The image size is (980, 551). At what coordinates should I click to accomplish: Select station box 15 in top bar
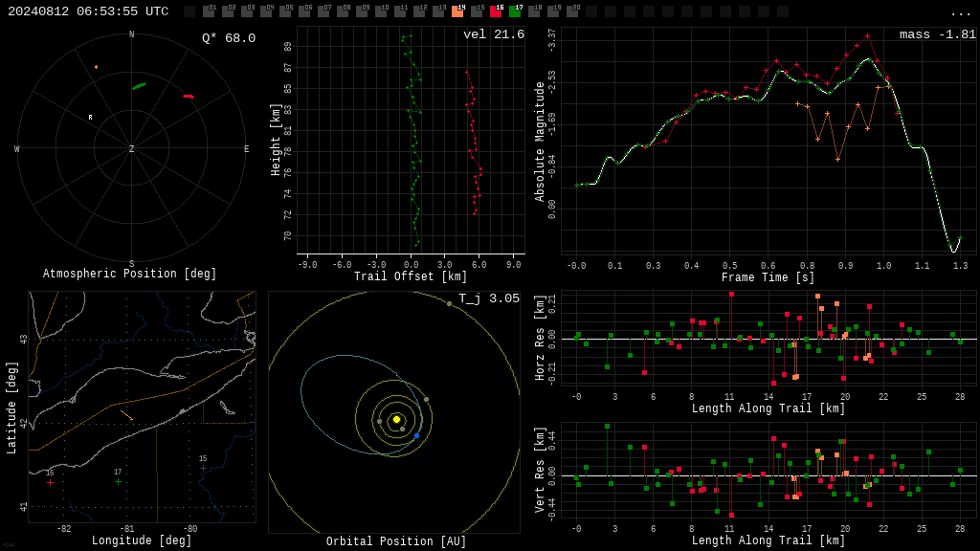coord(478,11)
